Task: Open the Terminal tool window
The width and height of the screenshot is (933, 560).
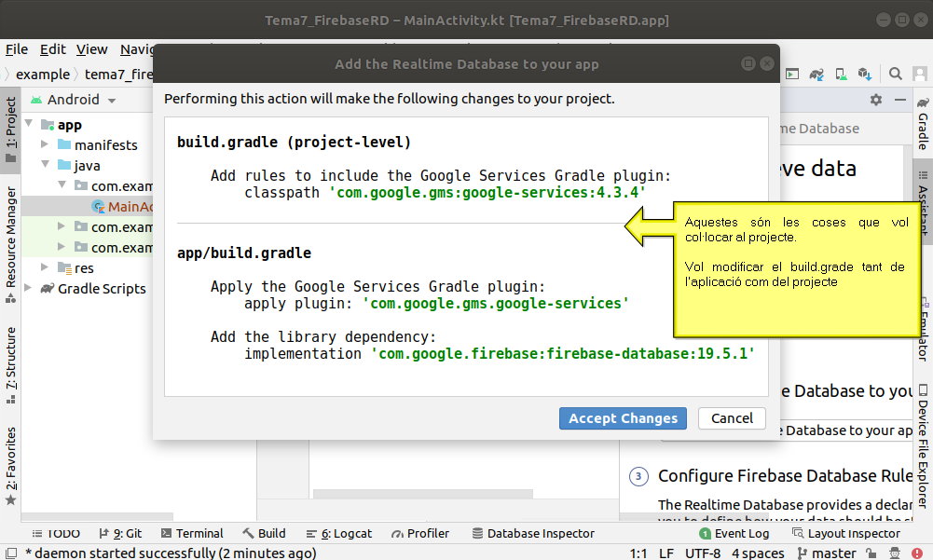Action: [x=192, y=533]
